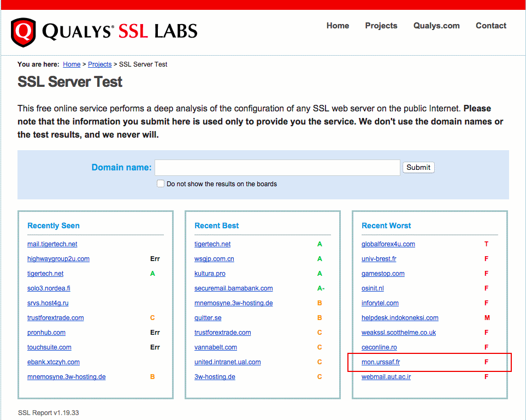
Task: Open srvs.host4g.ru in Recently Seen
Action: [x=48, y=303]
